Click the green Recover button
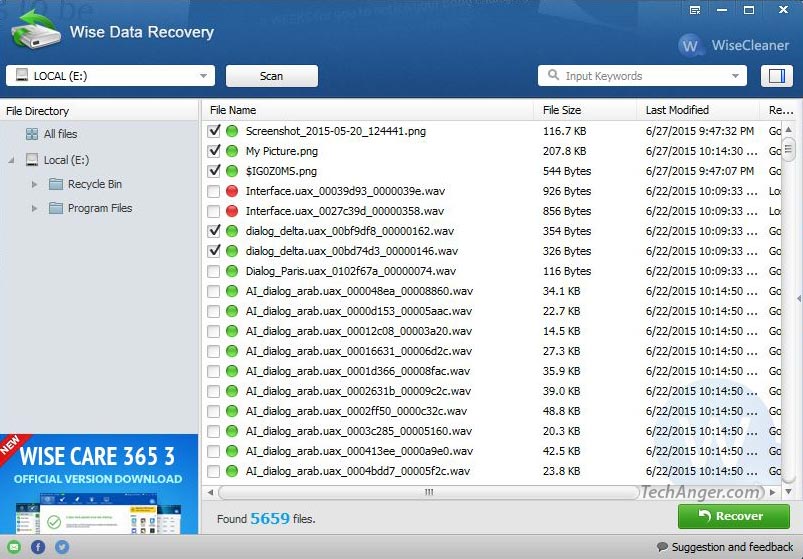This screenshot has width=803, height=559. pyautogui.click(x=733, y=516)
